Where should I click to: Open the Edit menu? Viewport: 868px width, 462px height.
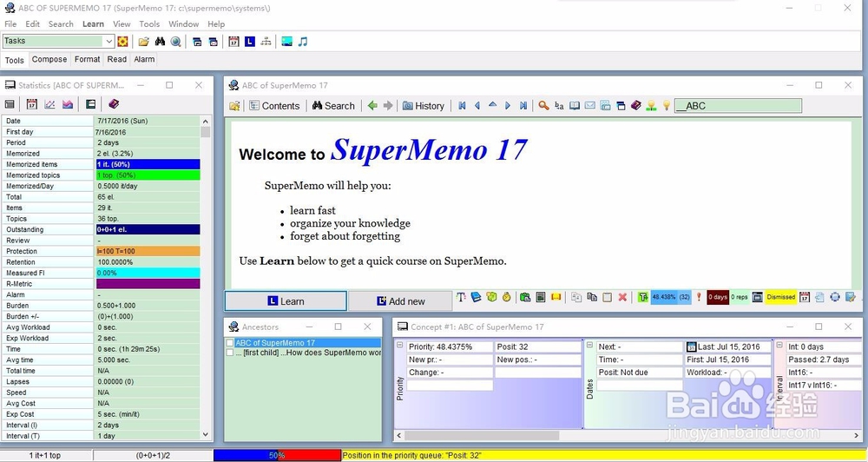coord(33,23)
